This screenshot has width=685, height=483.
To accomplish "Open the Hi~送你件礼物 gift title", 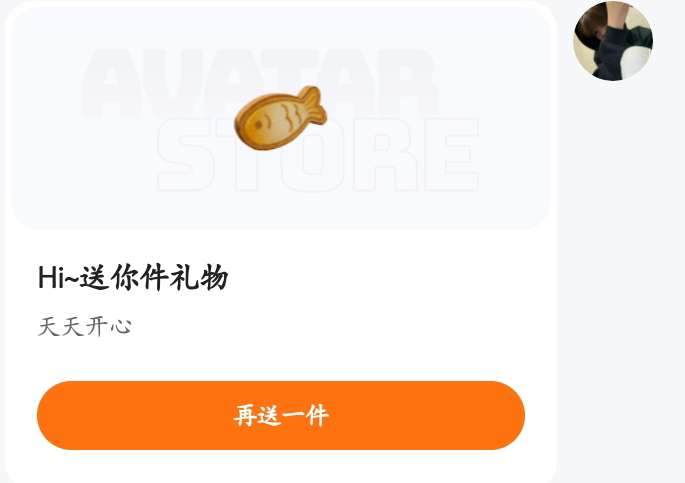I will pos(133,278).
